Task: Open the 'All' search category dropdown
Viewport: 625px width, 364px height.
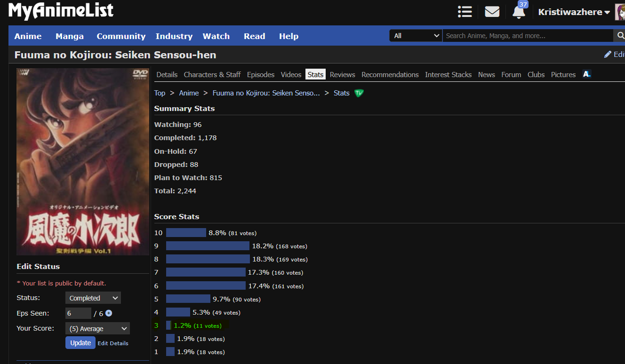Action: tap(416, 36)
